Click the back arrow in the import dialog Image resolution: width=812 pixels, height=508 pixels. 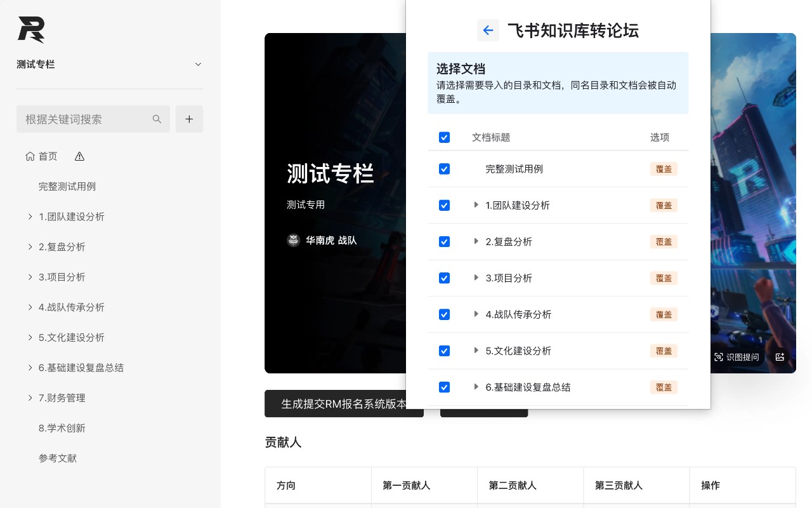coord(488,30)
